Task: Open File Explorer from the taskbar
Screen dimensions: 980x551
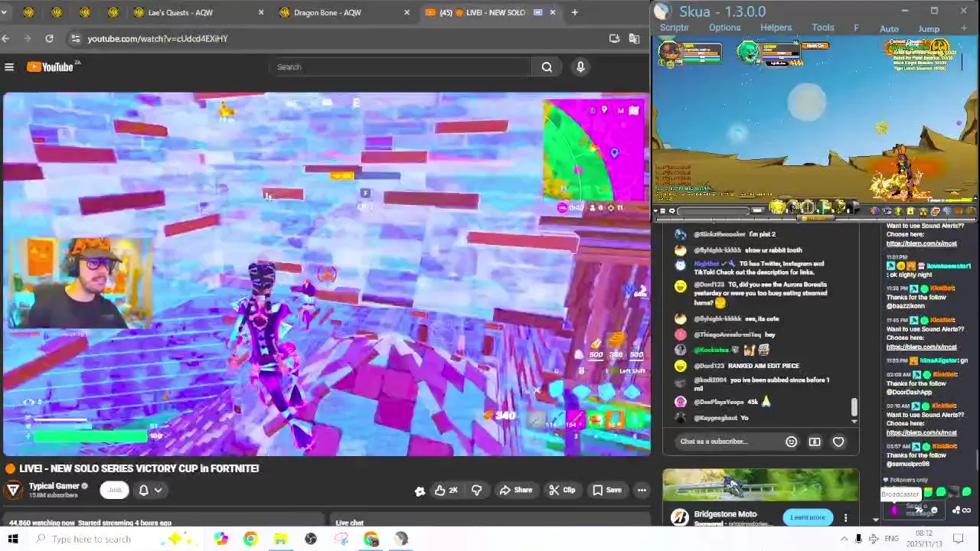Action: [x=280, y=539]
